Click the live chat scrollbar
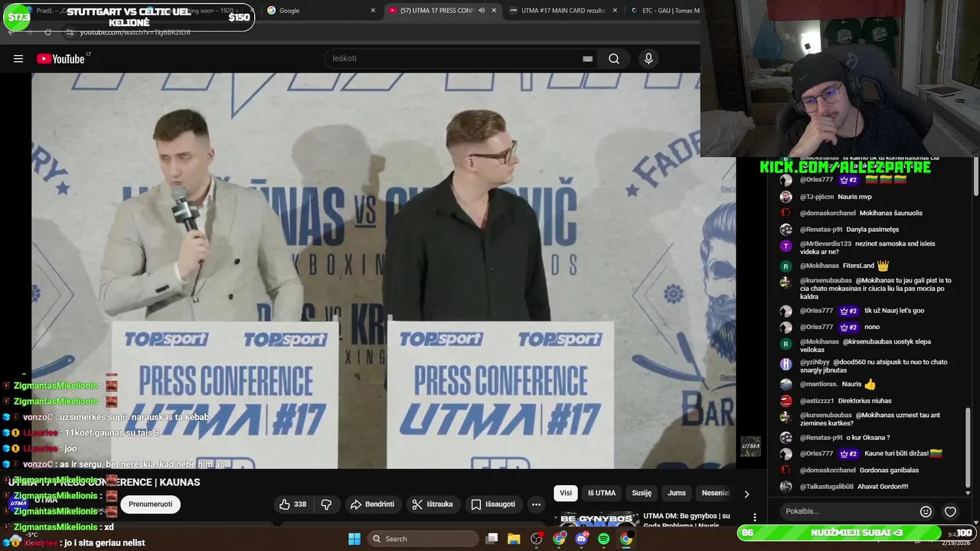The image size is (980, 551). 969,448
